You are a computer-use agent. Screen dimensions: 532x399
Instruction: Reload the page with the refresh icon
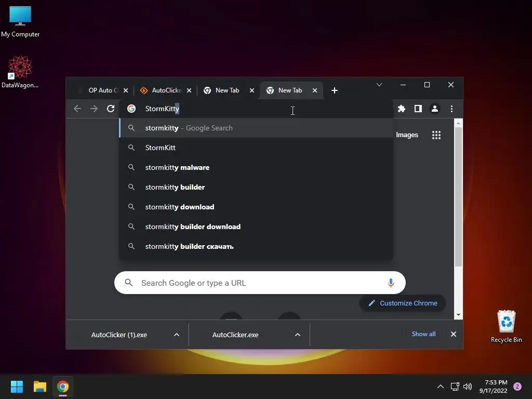(111, 109)
